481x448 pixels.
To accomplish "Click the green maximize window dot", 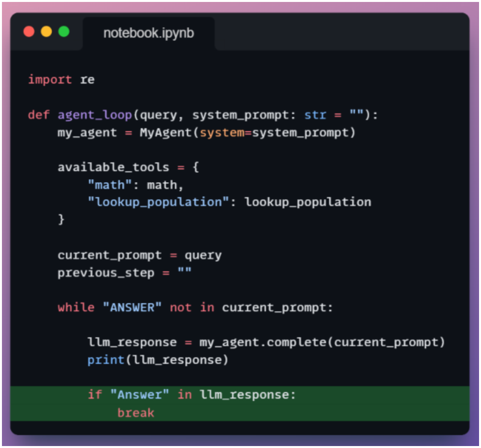I will click(64, 32).
